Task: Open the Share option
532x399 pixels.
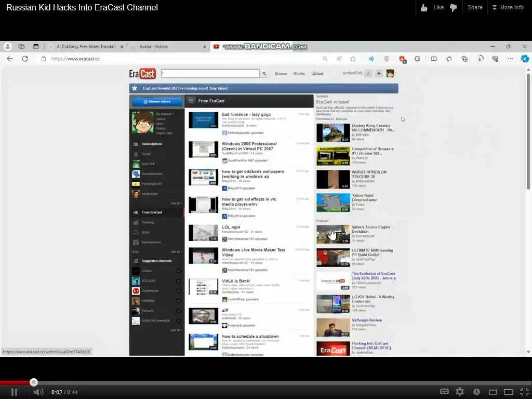Action: pyautogui.click(x=475, y=7)
